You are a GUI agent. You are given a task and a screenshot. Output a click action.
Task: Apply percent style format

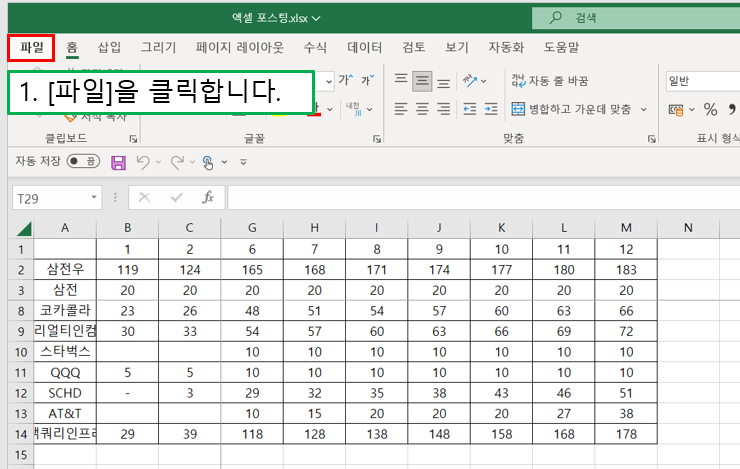click(x=710, y=109)
